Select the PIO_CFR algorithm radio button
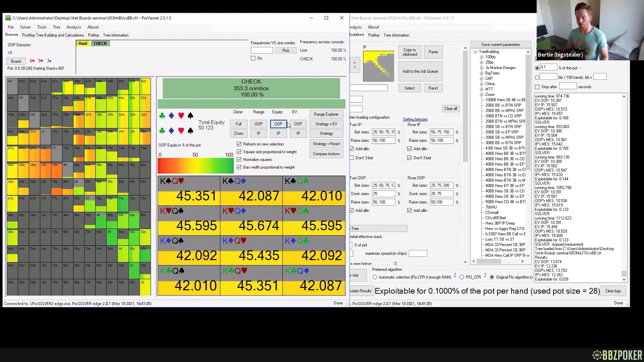The image size is (644, 362). click(x=462, y=277)
